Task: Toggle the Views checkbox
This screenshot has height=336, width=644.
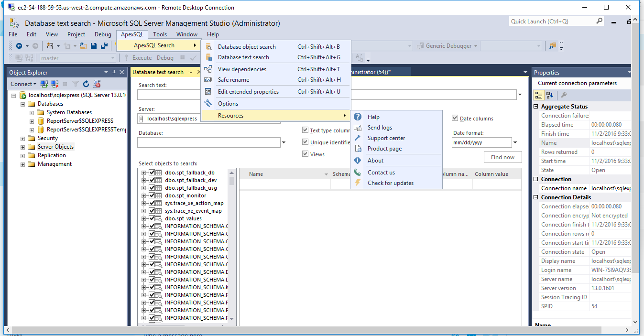Action: click(x=305, y=154)
